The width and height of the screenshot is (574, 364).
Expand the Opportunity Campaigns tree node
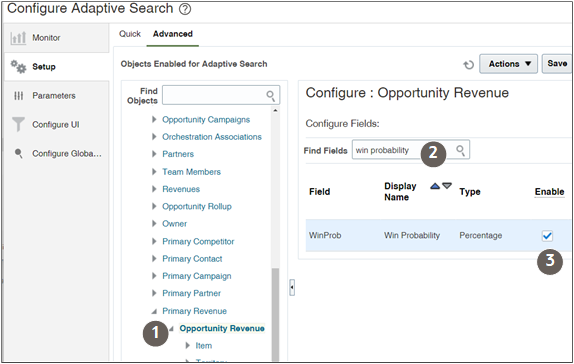(x=154, y=119)
